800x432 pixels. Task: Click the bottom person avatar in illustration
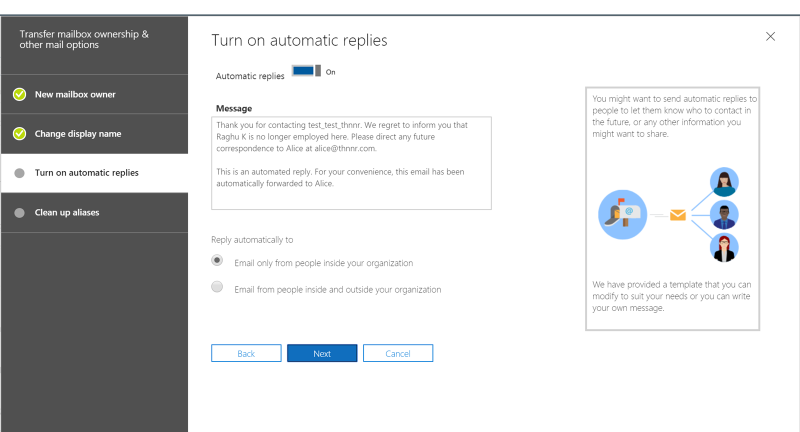click(723, 247)
